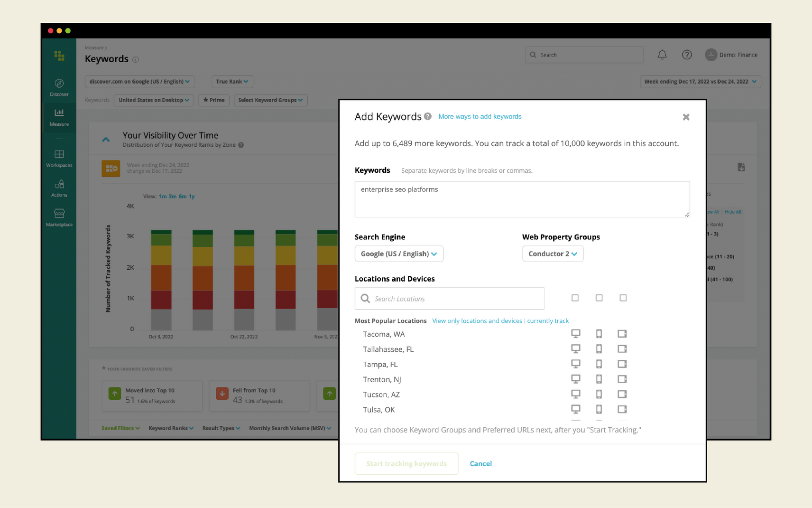Open the Discover section in the sidebar

[x=59, y=88]
